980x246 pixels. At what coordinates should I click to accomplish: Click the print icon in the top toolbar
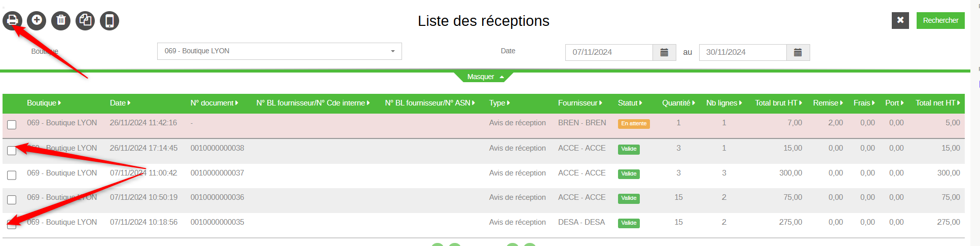[12, 21]
